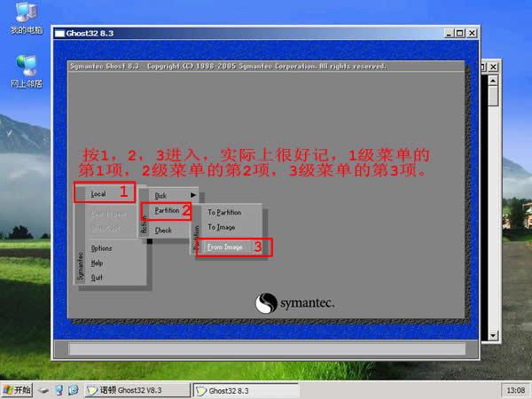Maximize the Ghost32 8.3 window
This screenshot has width=532, height=399.
tap(460, 33)
